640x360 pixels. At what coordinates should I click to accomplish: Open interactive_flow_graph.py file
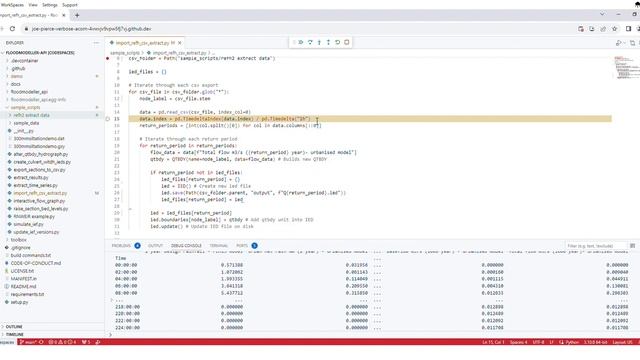pos(39,201)
